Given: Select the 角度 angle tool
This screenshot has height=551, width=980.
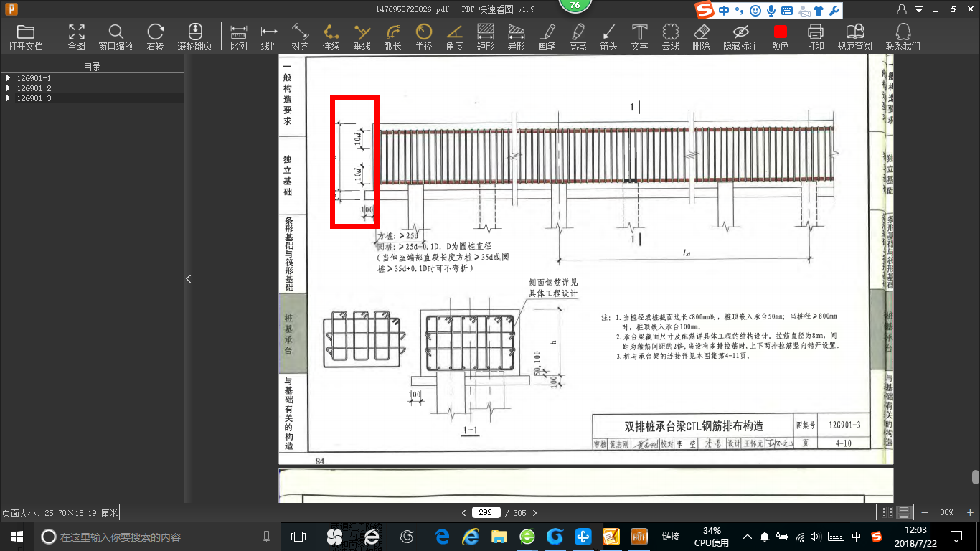Looking at the screenshot, I should pos(454,37).
